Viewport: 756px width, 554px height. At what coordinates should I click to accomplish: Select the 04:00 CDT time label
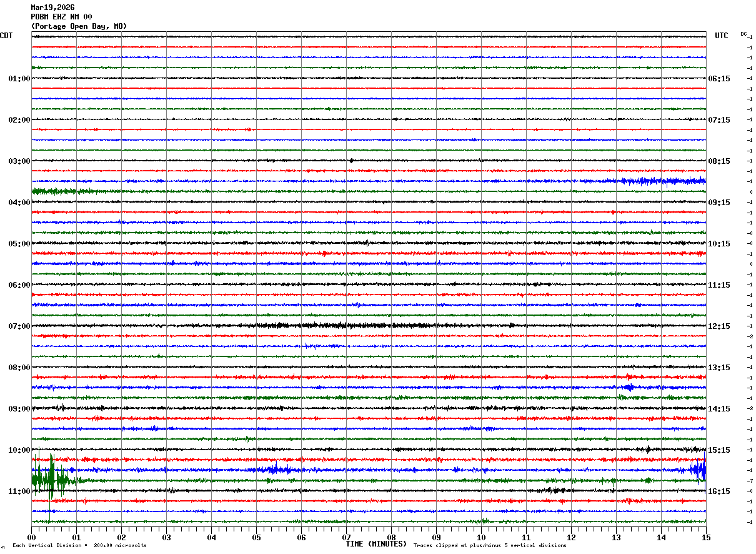click(x=19, y=203)
